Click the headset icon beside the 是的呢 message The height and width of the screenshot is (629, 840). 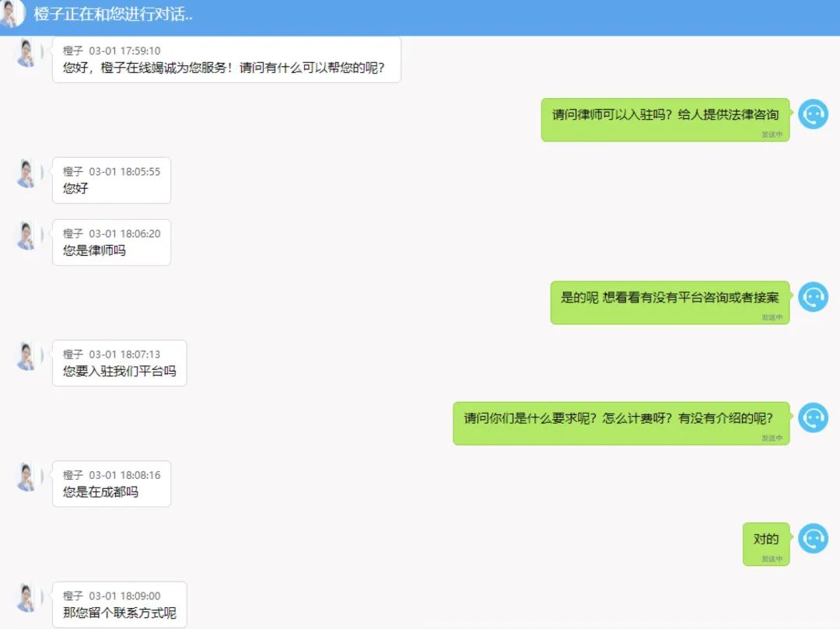pos(813,296)
